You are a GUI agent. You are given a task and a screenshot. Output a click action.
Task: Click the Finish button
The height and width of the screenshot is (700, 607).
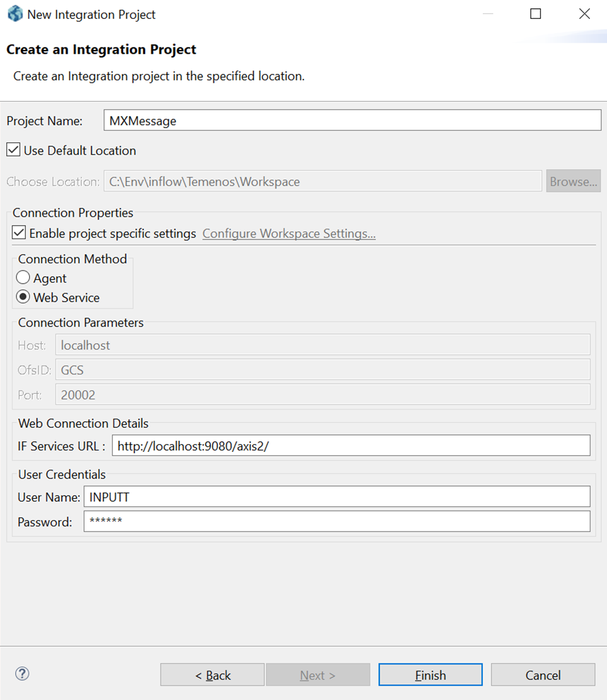pyautogui.click(x=430, y=675)
